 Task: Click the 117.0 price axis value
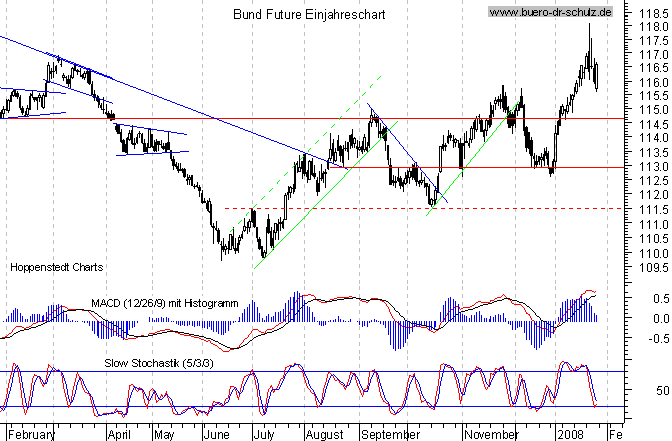click(653, 55)
